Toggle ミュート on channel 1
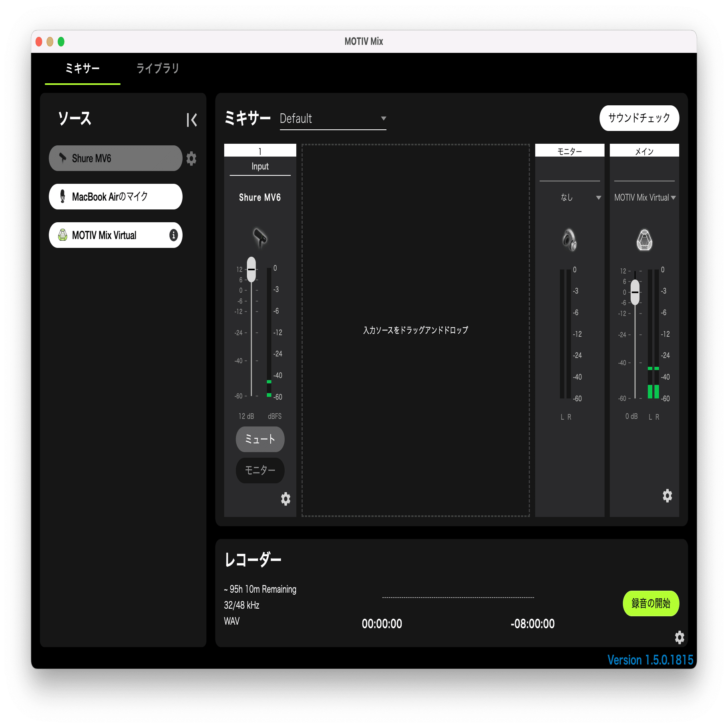 click(x=260, y=439)
